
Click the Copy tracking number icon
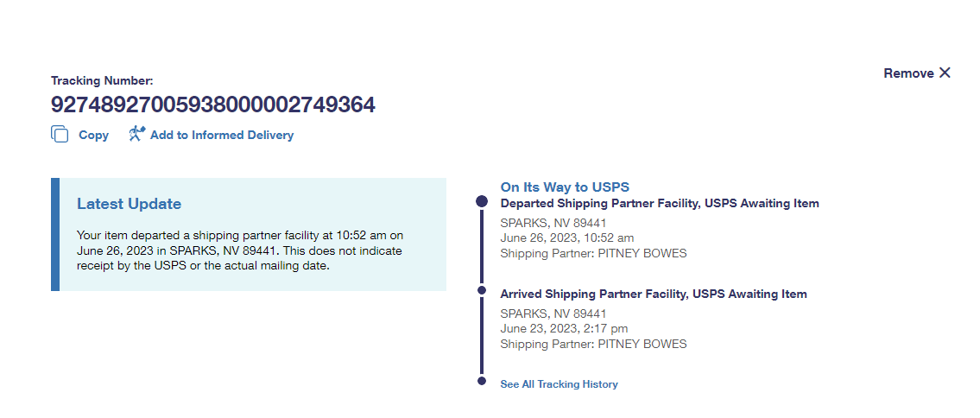point(60,135)
